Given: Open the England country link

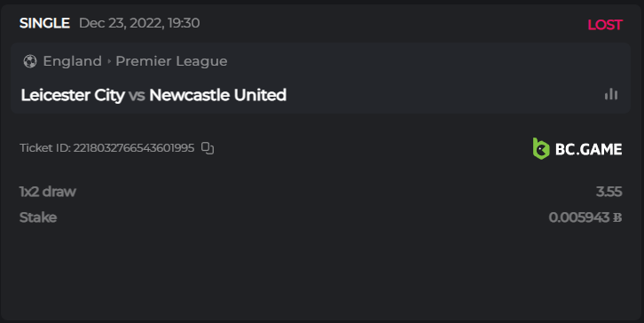Looking at the screenshot, I should (x=72, y=61).
